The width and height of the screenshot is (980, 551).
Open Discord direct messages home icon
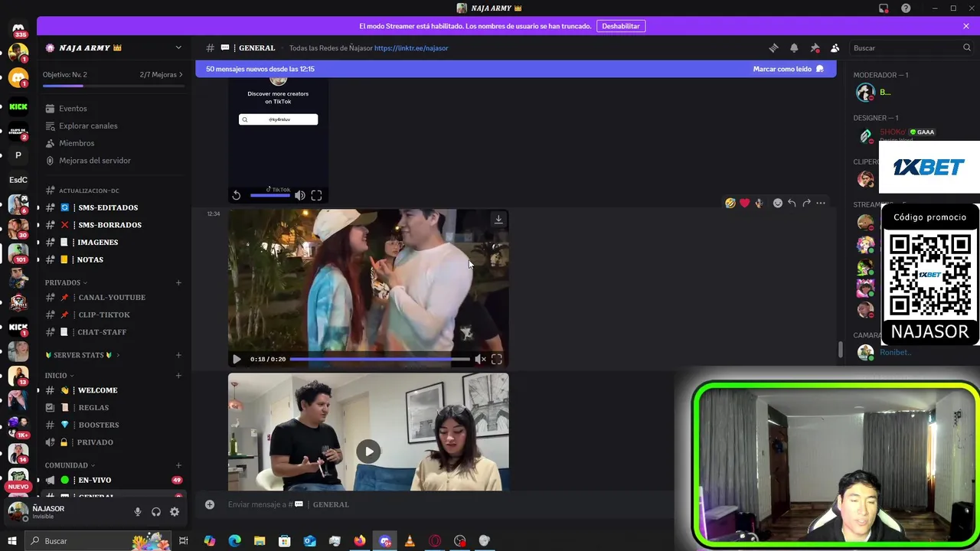18,28
